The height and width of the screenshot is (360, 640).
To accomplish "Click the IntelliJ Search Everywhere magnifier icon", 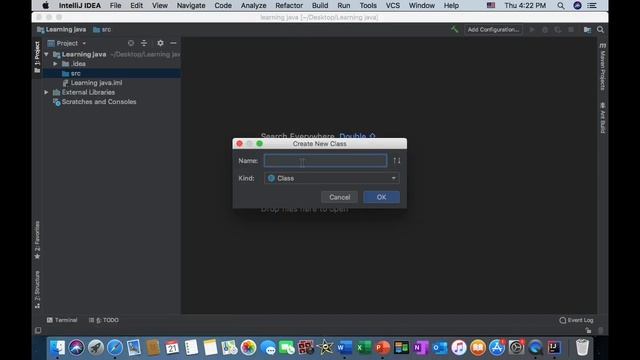I will click(600, 29).
